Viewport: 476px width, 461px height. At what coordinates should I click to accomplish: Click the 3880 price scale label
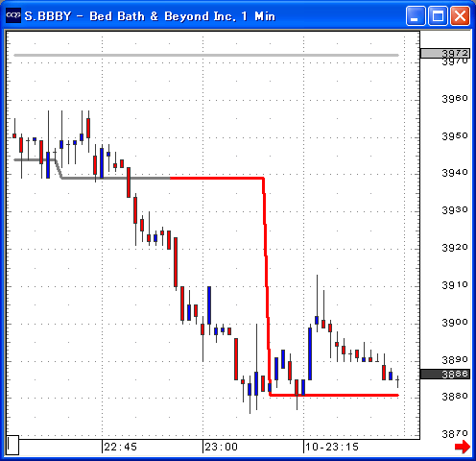[455, 397]
